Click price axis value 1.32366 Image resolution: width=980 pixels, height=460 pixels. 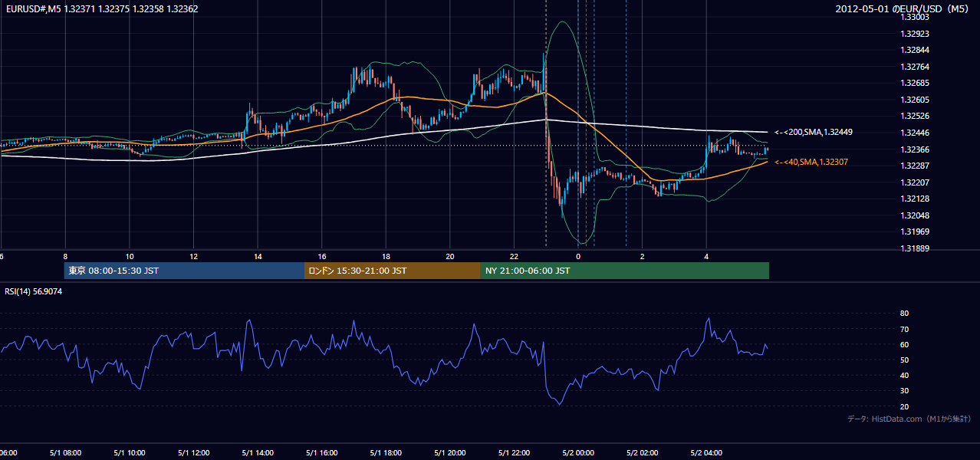[915, 149]
